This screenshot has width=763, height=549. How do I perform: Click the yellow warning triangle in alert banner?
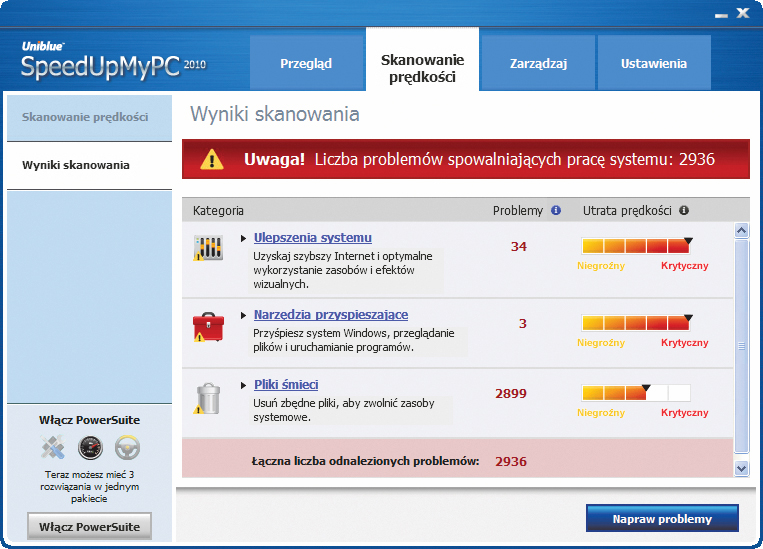[x=211, y=159]
